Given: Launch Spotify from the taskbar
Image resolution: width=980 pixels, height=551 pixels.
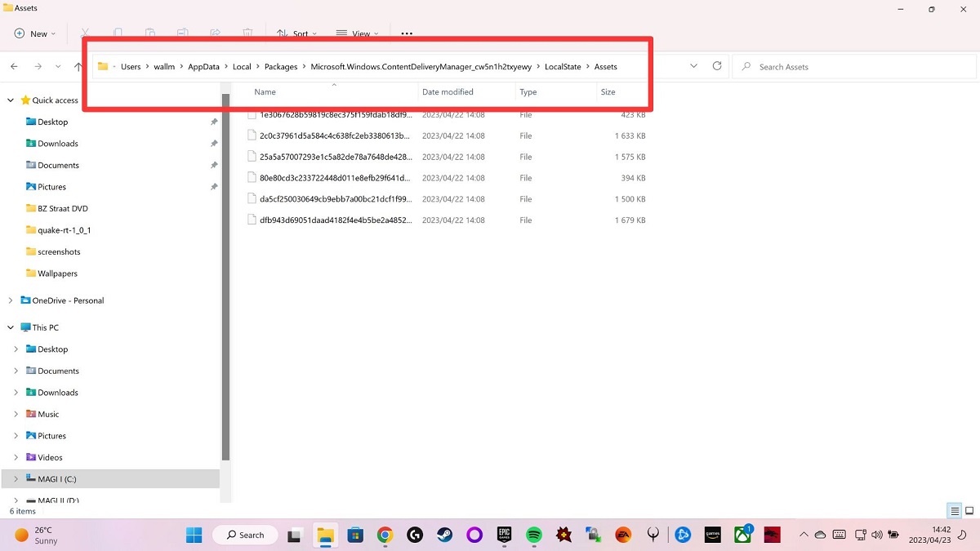Looking at the screenshot, I should tap(533, 535).
